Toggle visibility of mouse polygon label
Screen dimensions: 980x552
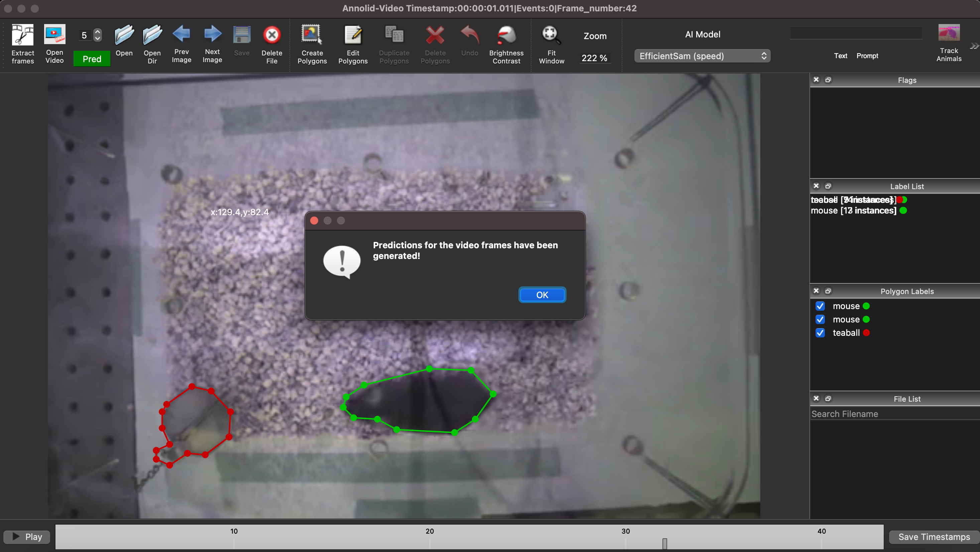[x=821, y=306]
